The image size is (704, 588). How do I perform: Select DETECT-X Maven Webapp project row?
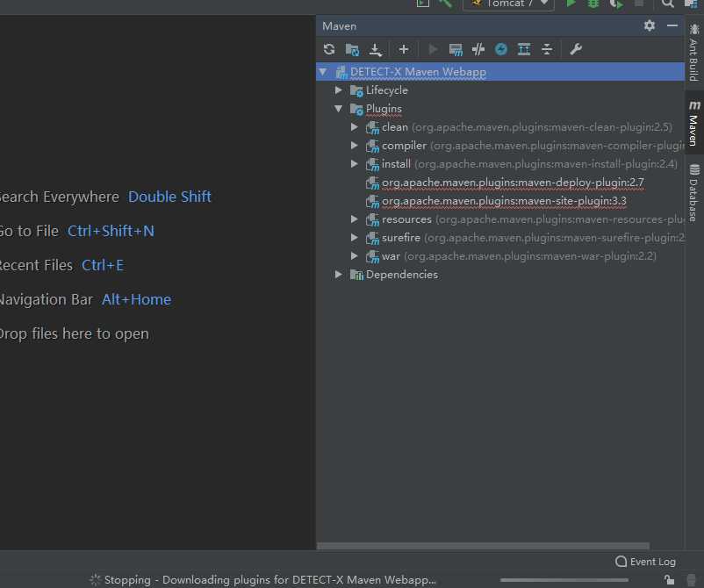(x=500, y=72)
